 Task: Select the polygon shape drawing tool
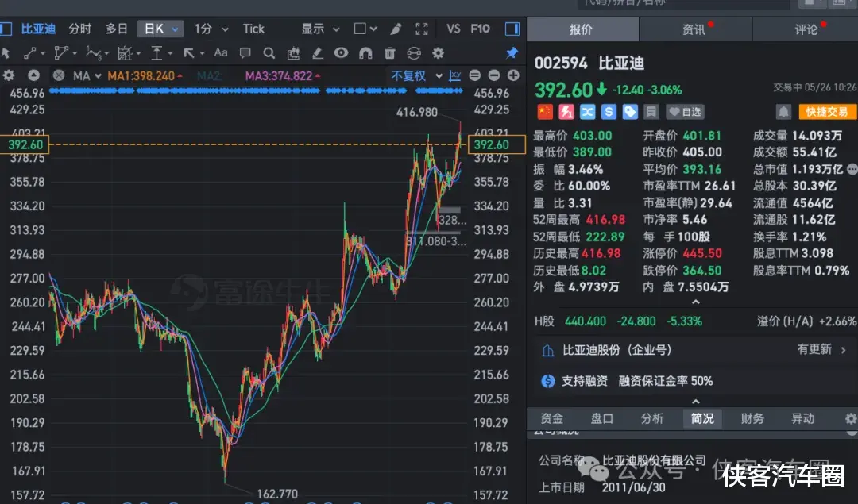coord(60,53)
